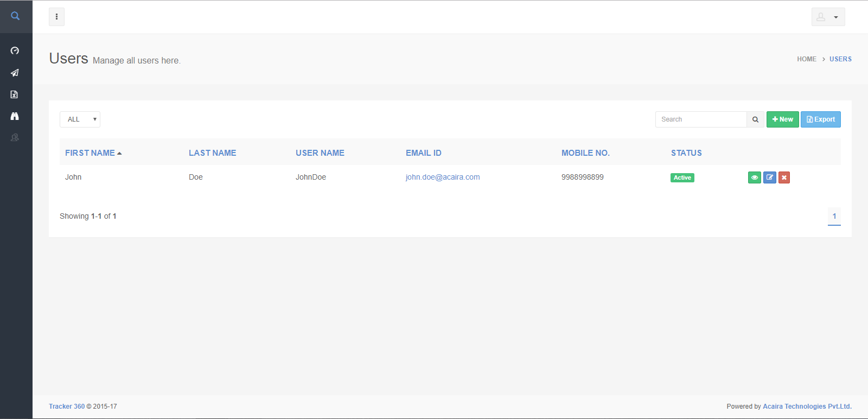Open the john.doe@acaira.com email link

pos(442,177)
